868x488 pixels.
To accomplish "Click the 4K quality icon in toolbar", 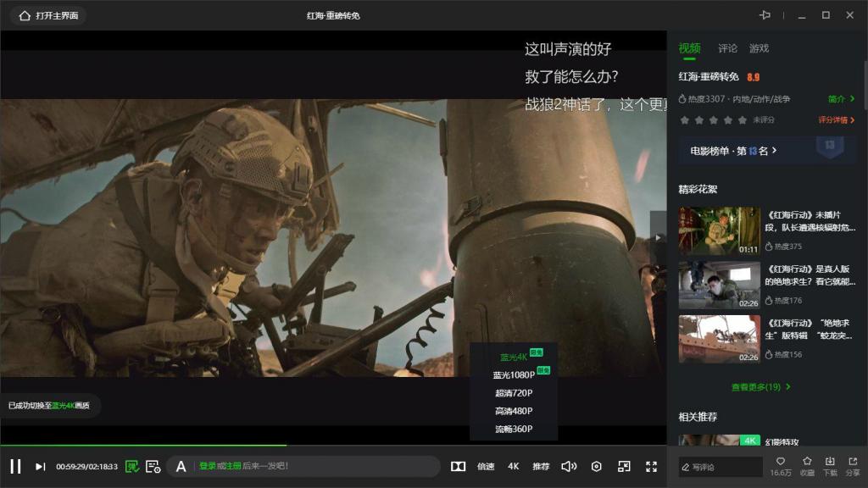I will coord(513,466).
